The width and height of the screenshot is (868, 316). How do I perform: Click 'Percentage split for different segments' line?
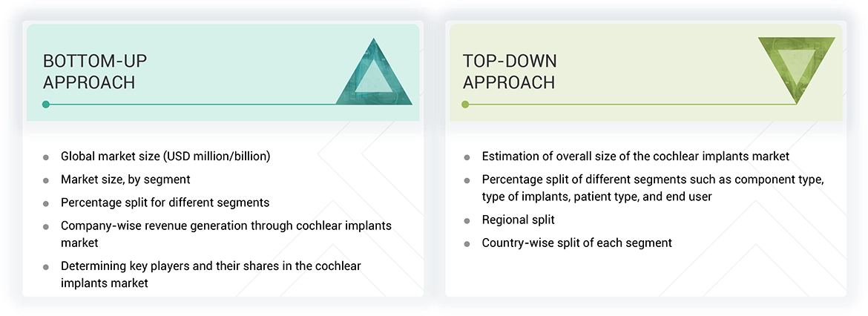pos(165,202)
